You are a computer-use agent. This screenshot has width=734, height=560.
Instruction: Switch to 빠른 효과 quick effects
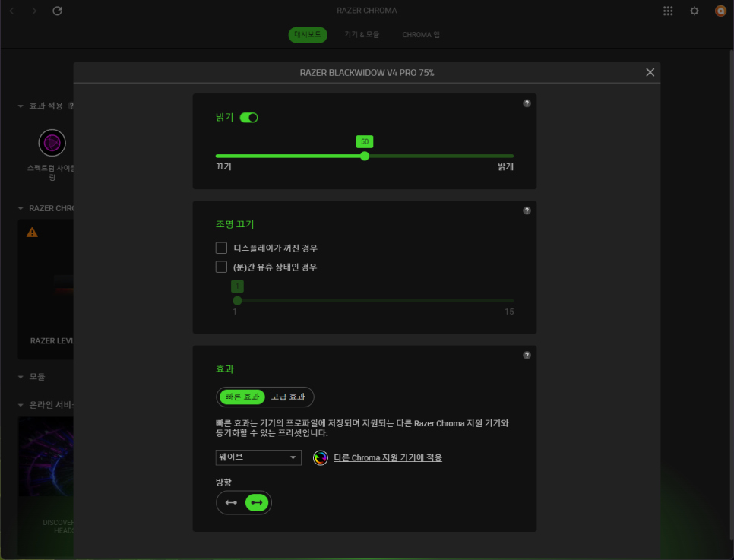coord(242,397)
